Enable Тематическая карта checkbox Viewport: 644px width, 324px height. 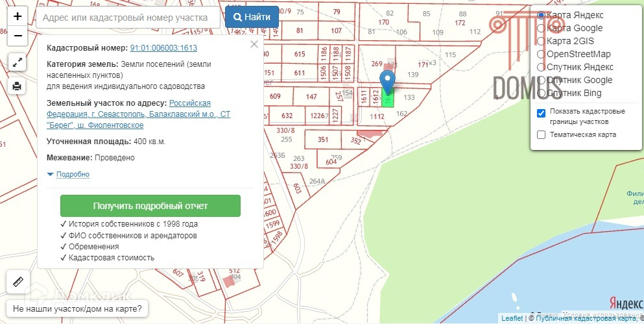[542, 134]
